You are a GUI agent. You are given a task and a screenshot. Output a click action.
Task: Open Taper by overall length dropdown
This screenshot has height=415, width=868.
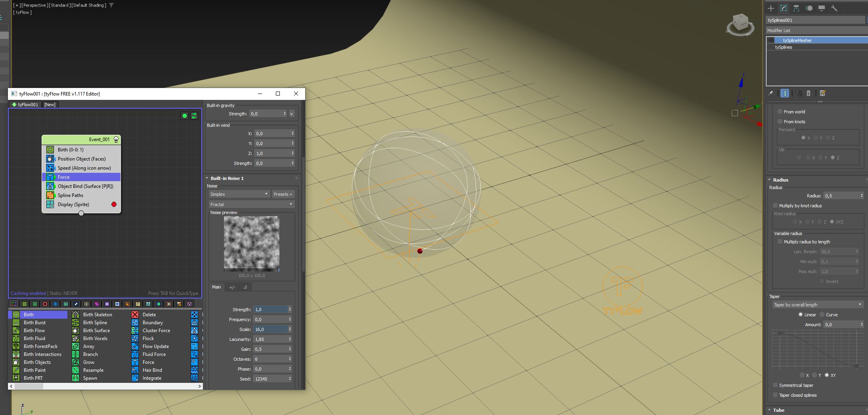817,305
